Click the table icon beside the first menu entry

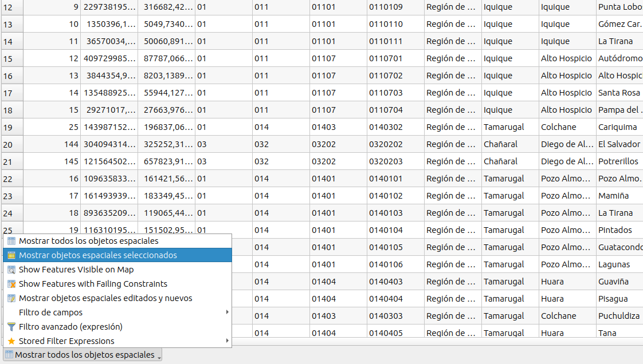click(x=11, y=241)
